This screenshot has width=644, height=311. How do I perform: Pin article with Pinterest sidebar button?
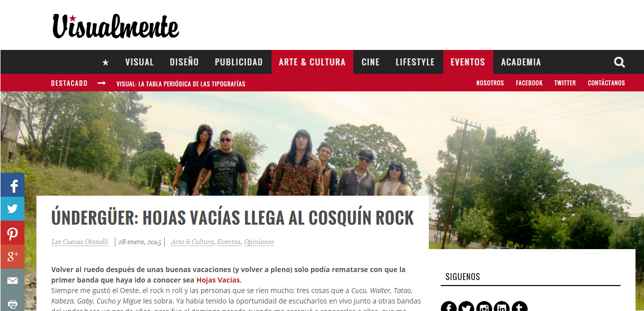pos(12,233)
